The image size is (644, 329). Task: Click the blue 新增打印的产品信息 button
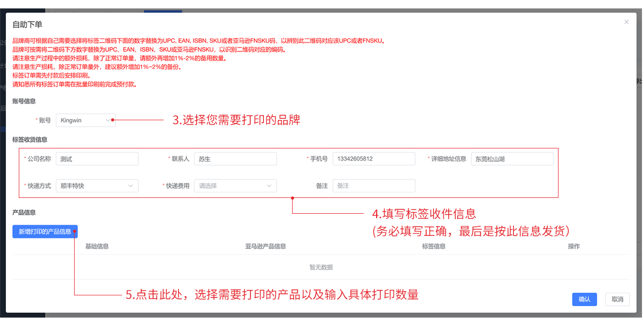tap(45, 231)
